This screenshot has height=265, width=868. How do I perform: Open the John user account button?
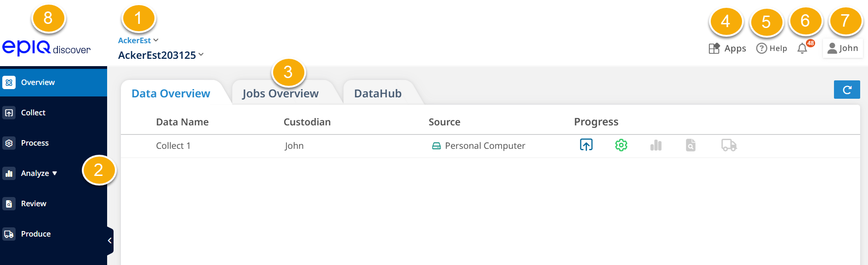point(843,48)
